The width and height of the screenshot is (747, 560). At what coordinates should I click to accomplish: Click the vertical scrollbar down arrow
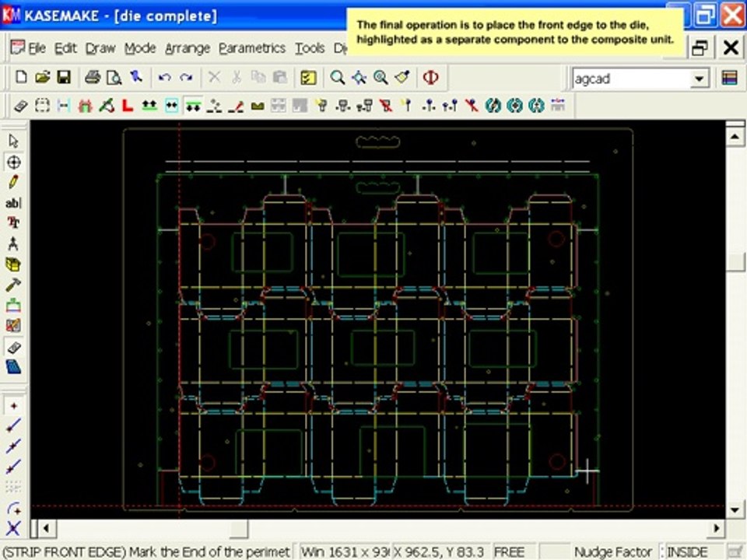point(735,510)
